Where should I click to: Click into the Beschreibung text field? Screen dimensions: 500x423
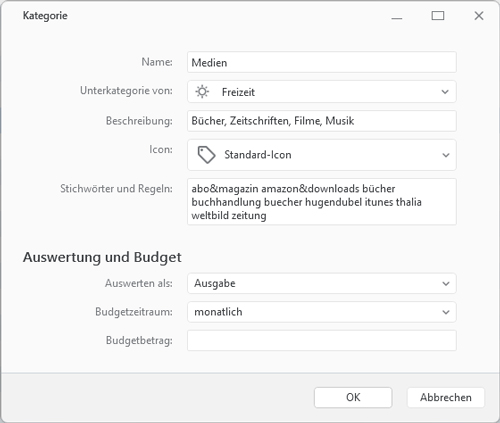[x=322, y=121]
